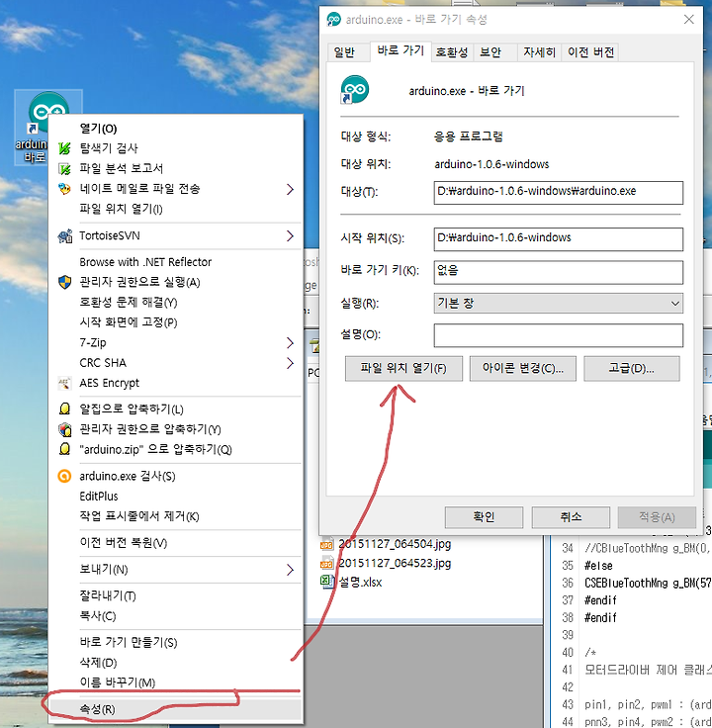This screenshot has width=712, height=728.
Task: Choose Browse with .NET Reflector
Action: point(145,262)
